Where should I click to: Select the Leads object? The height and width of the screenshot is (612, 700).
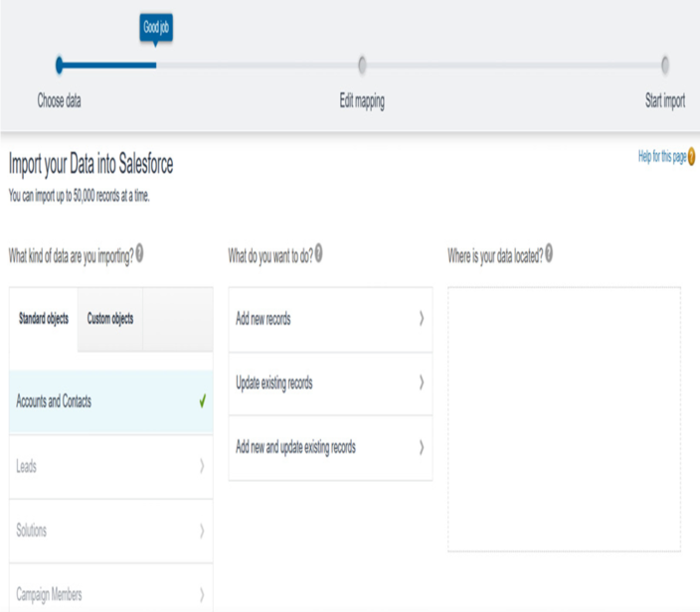click(110, 467)
